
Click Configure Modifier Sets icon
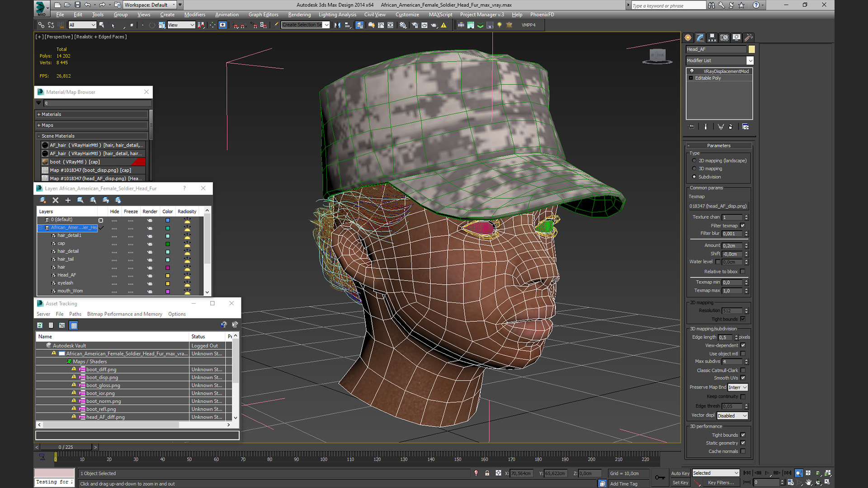click(x=745, y=127)
